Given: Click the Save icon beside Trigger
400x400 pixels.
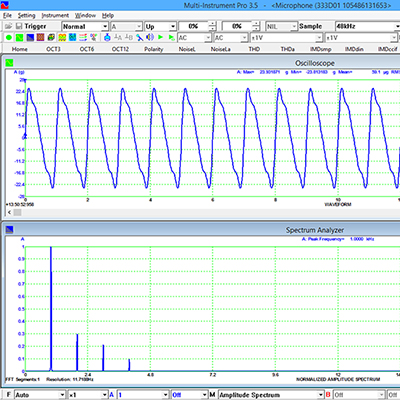Looking at the screenshot, I should (19, 26).
